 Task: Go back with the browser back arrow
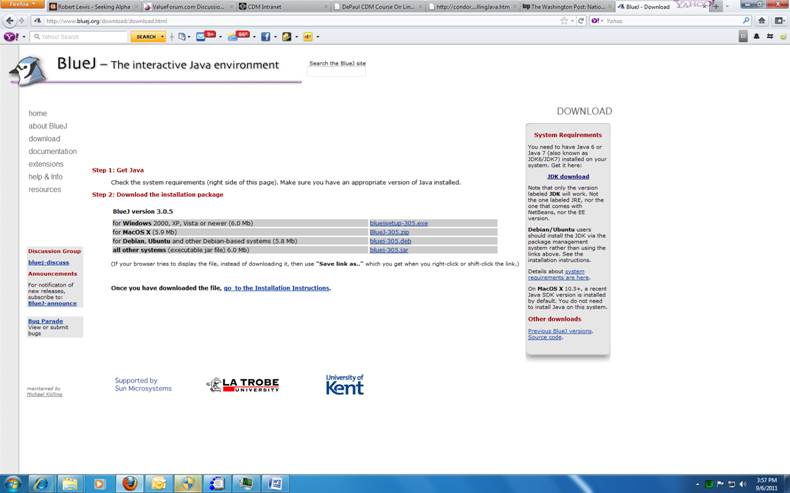point(10,21)
